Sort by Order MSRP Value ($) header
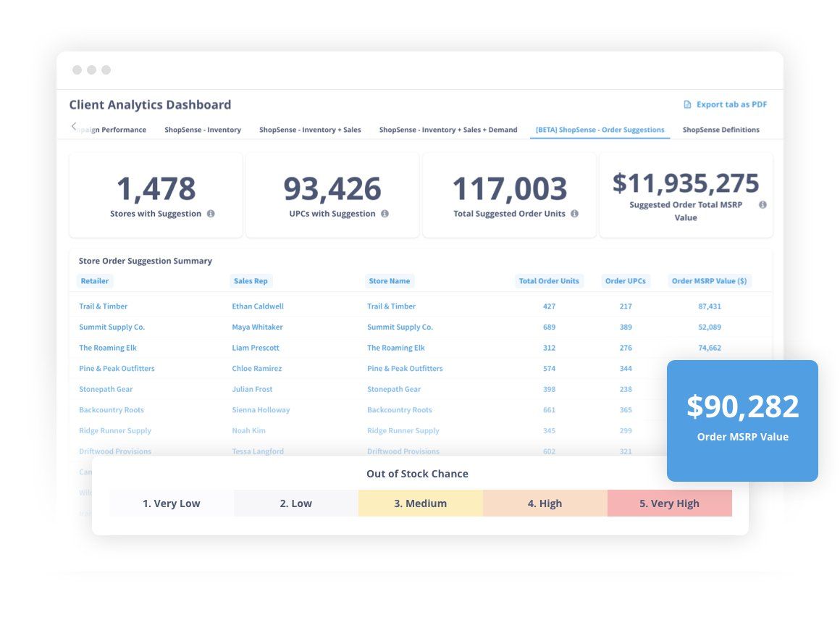 click(x=709, y=281)
